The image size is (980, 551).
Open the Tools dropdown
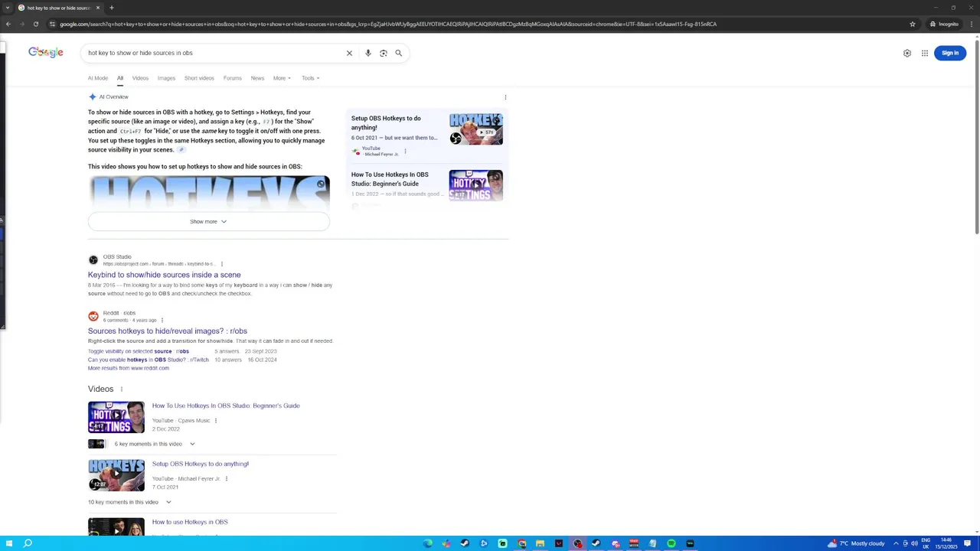click(310, 78)
